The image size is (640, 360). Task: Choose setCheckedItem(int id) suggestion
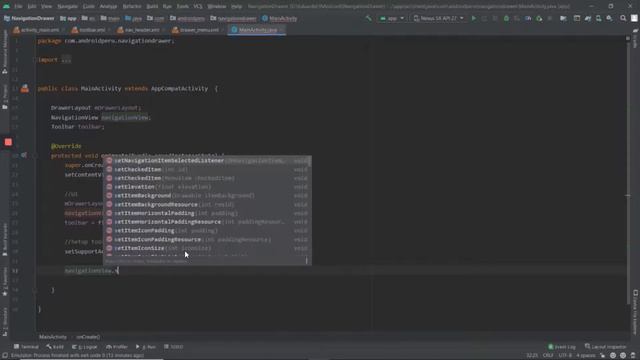pyautogui.click(x=207, y=169)
